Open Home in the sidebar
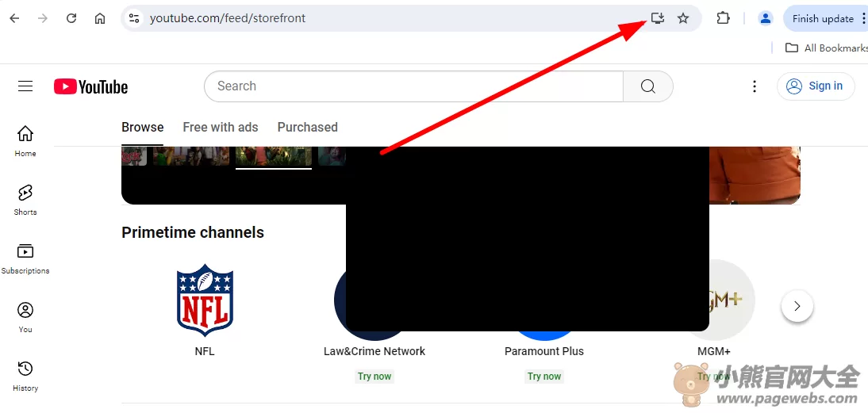 coord(25,142)
